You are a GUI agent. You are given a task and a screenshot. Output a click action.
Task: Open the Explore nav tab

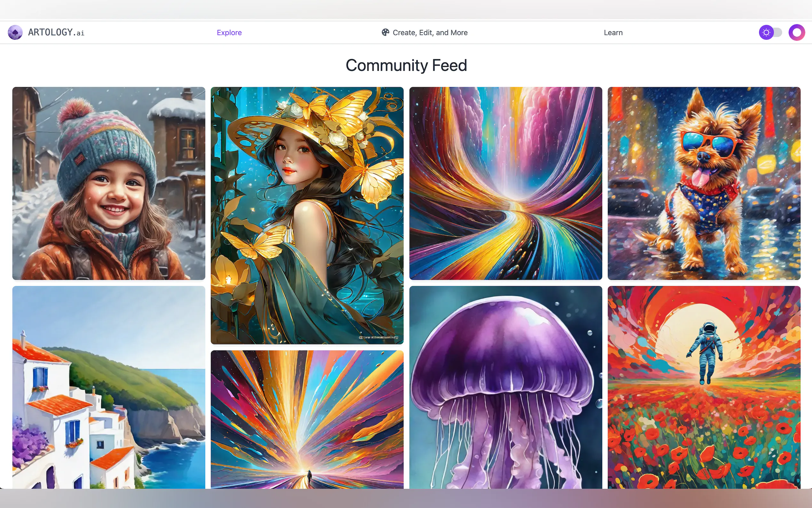[x=229, y=33]
